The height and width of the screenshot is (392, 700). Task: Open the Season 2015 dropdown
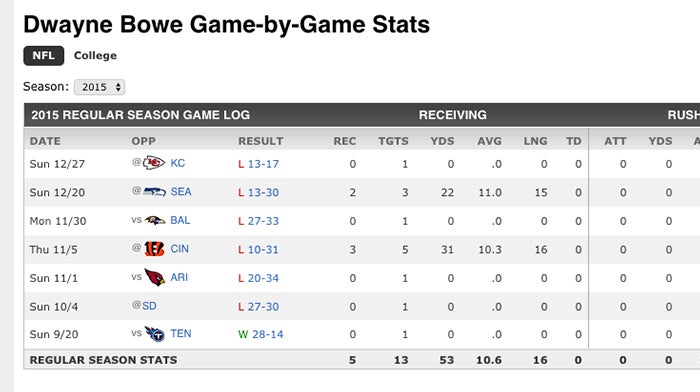point(100,87)
